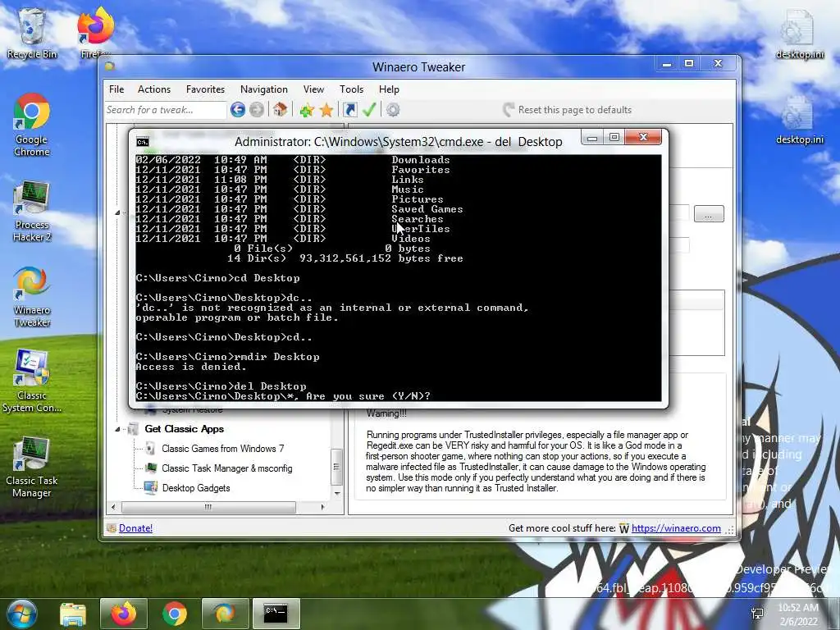Open the Windows Start orb
Screen dimensions: 840x630
pyautogui.click(x=21, y=614)
